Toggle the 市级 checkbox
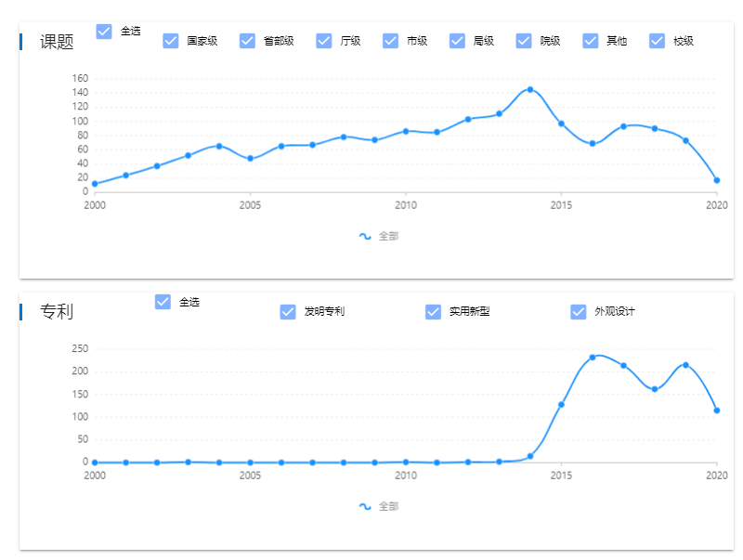The width and height of the screenshot is (743, 560). 390,41
